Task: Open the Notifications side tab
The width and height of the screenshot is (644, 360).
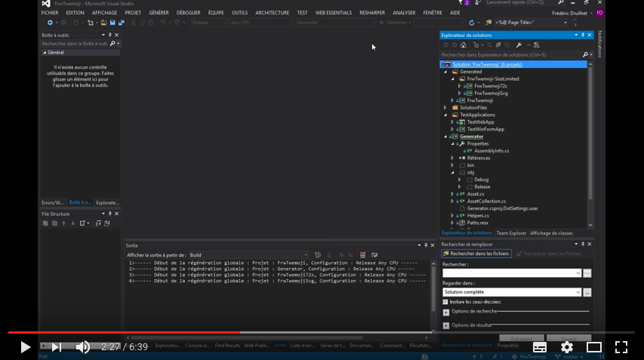Action: click(x=599, y=44)
